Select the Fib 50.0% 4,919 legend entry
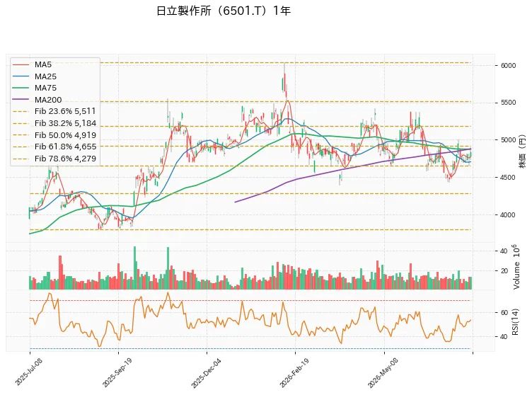This screenshot has height=395, width=532. 54,135
